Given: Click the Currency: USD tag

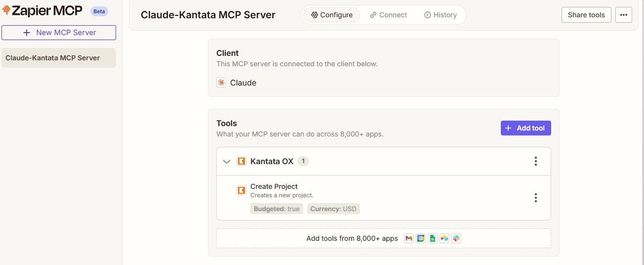Looking at the screenshot, I should pos(333,209).
